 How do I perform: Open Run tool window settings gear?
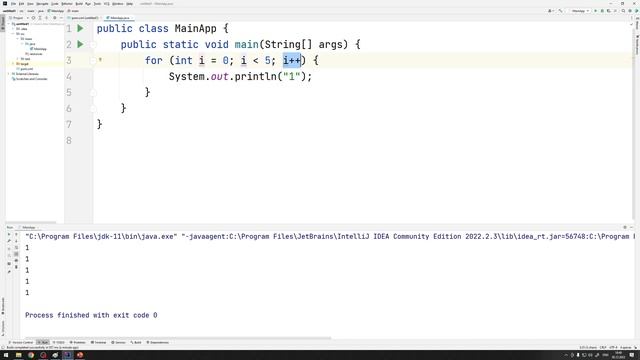click(625, 227)
